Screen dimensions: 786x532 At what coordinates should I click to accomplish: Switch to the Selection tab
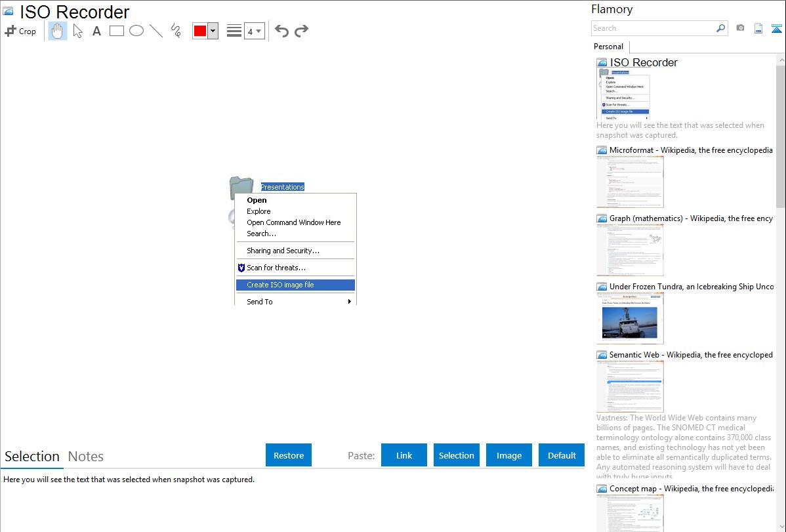pyautogui.click(x=32, y=457)
